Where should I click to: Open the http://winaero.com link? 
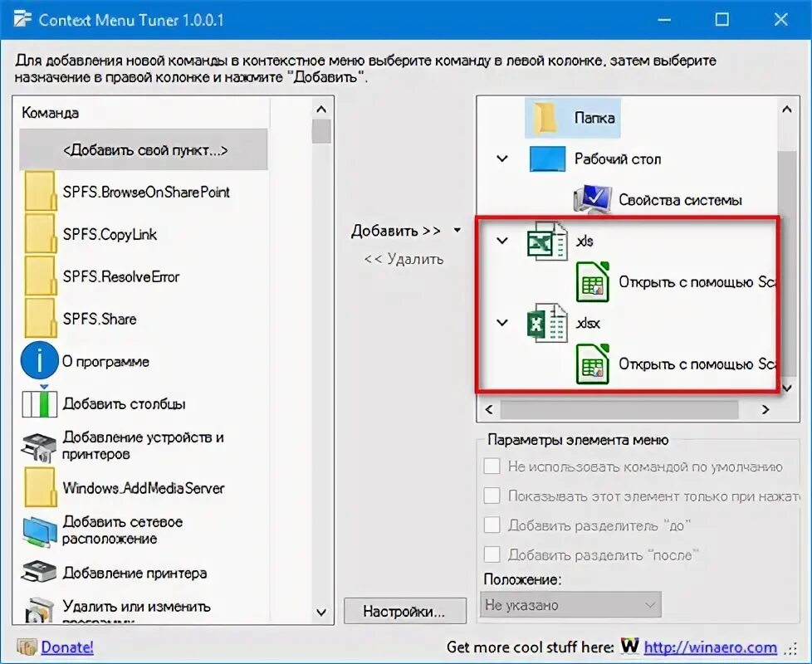[x=711, y=647]
